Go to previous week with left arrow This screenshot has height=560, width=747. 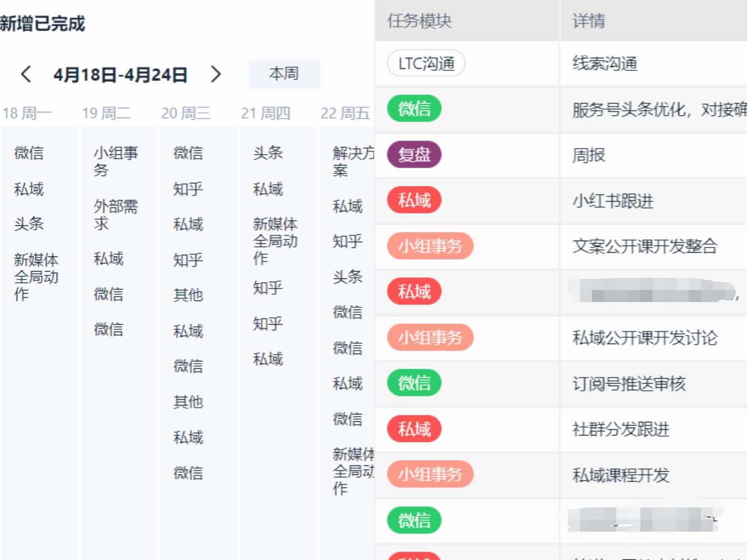point(26,74)
